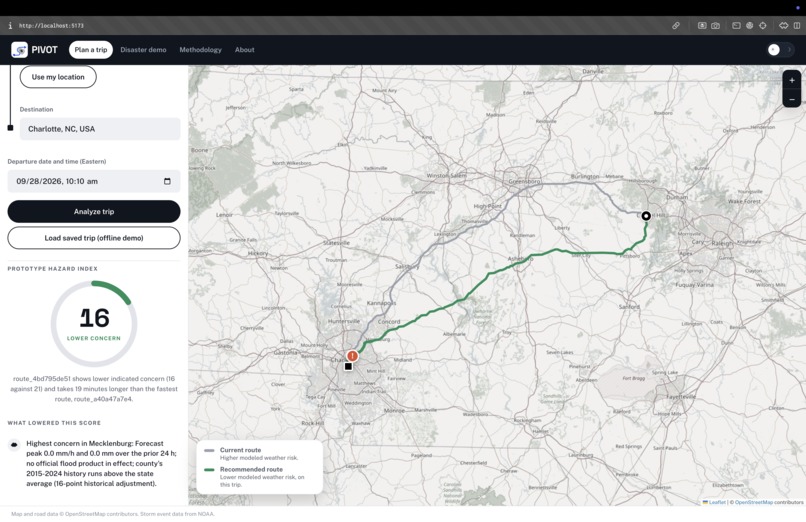This screenshot has height=522, width=806.
Task: Click the double-arrow responsive icon in browser bar
Action: pos(783,25)
